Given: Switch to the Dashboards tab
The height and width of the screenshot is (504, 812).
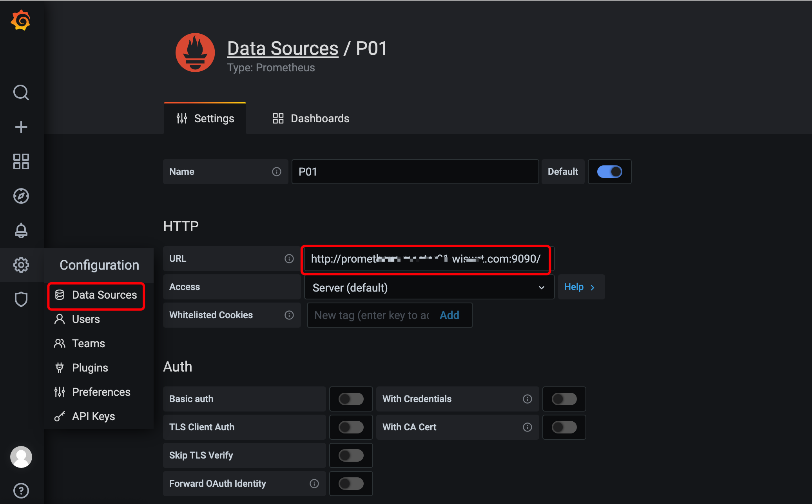Looking at the screenshot, I should point(311,118).
